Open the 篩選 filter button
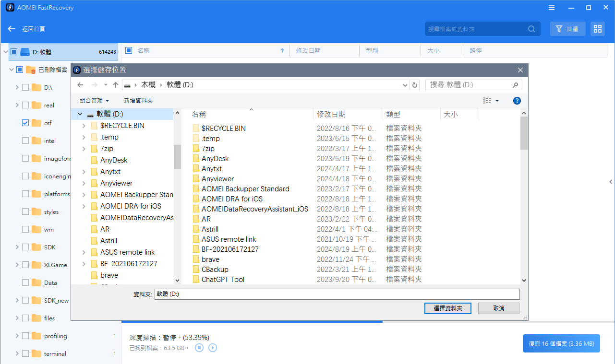This screenshot has height=364, width=615. click(567, 29)
